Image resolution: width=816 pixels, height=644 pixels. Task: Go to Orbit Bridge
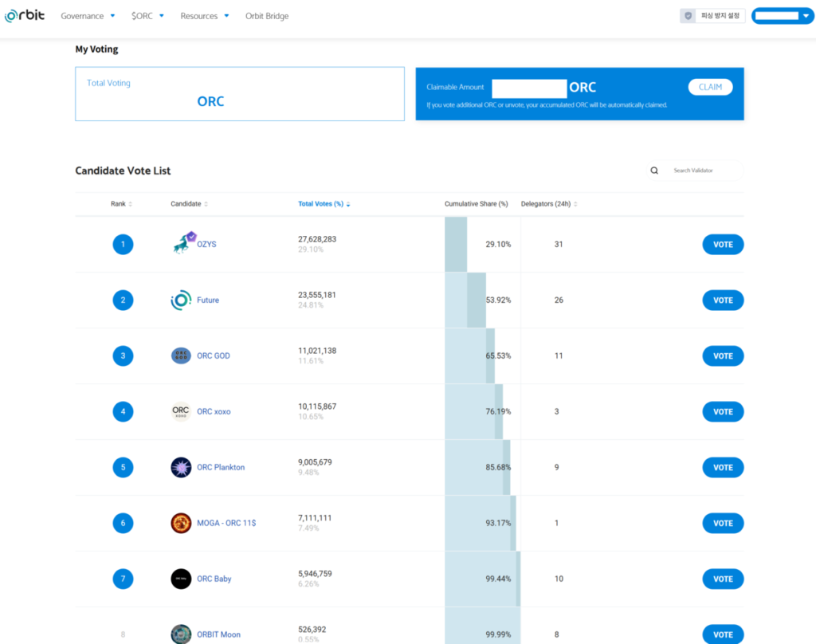pos(267,16)
